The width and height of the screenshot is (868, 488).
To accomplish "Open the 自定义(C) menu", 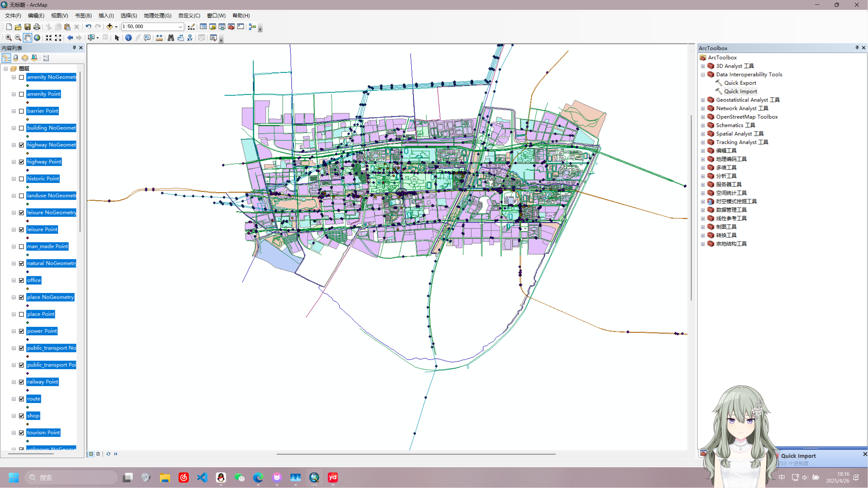I will click(x=189, y=16).
